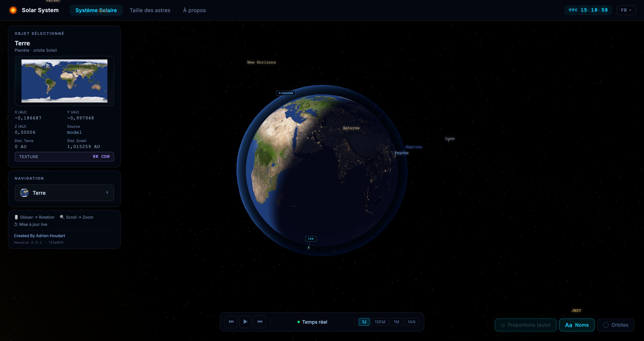
Task: Click the JWST label
Action: 576,311
